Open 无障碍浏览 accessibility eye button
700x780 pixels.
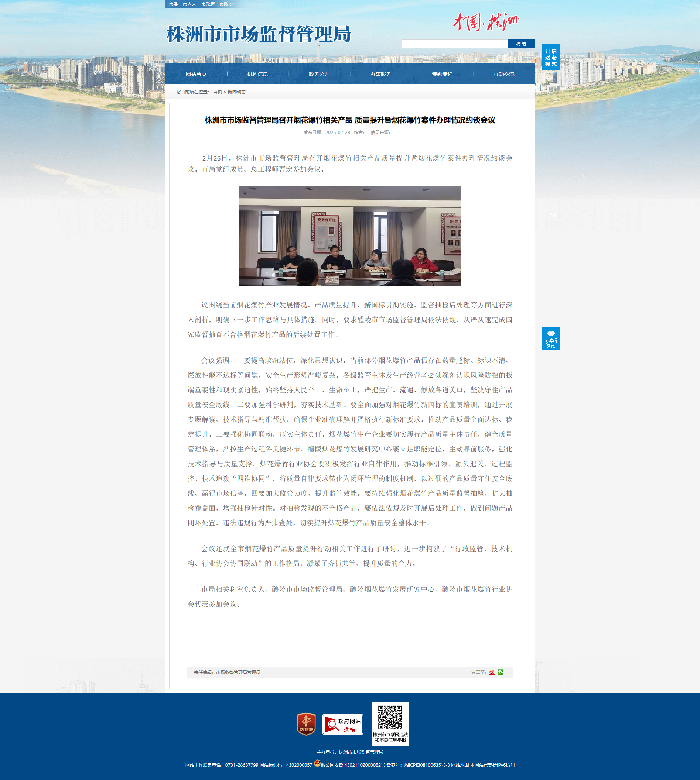pyautogui.click(x=551, y=338)
